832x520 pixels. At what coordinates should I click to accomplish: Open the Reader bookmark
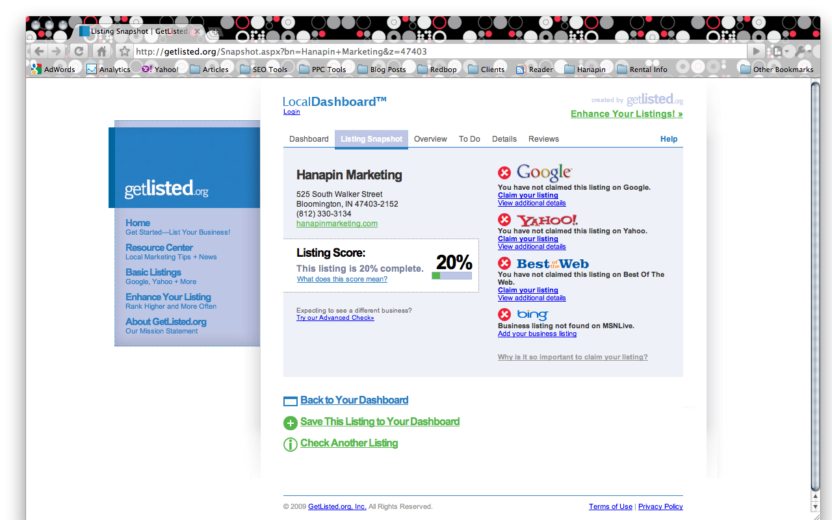pyautogui.click(x=534, y=69)
